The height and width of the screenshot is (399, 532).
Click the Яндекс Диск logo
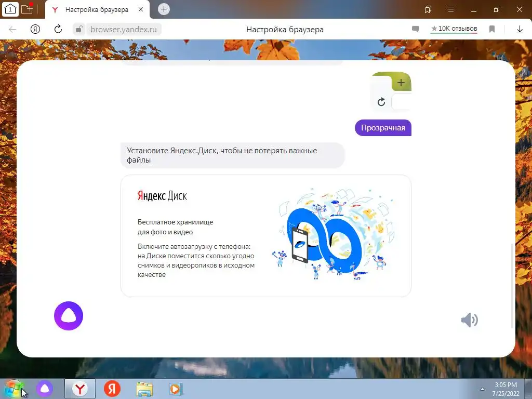tap(162, 196)
